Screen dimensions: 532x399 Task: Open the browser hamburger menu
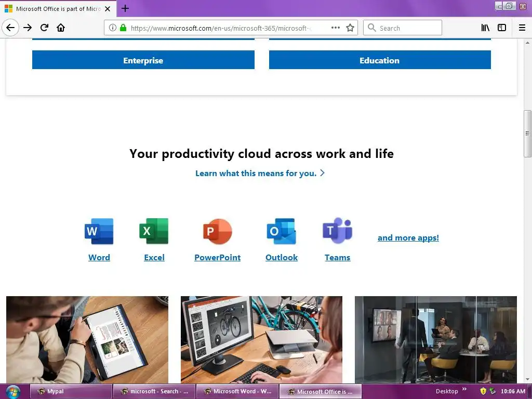coord(522,28)
